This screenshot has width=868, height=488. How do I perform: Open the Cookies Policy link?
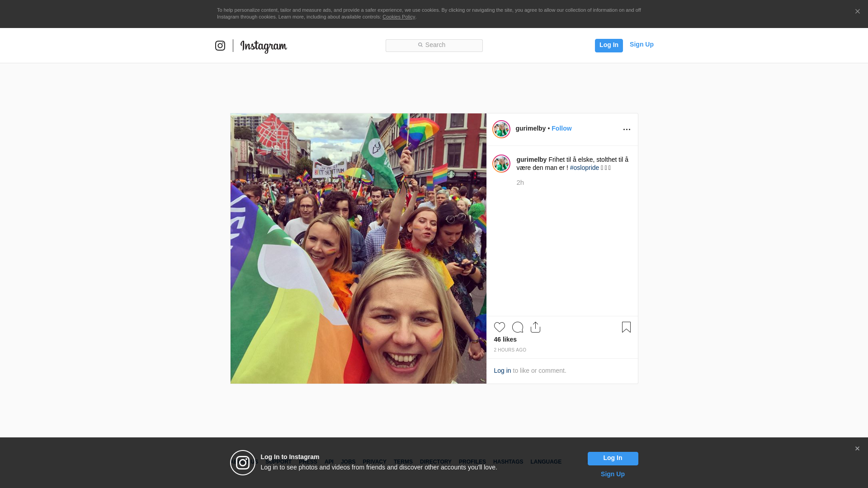(399, 17)
